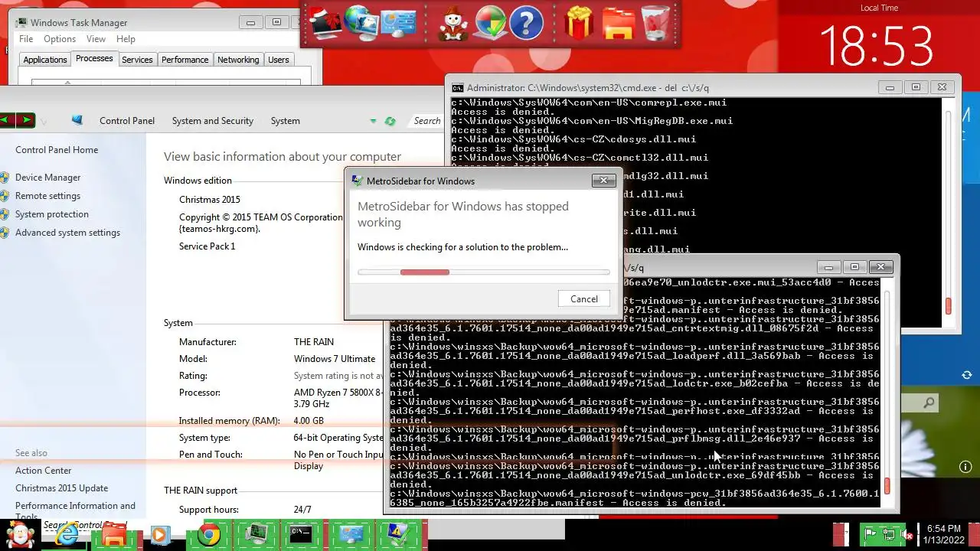Click the snowman icon in the dock
980x551 pixels.
[453, 23]
